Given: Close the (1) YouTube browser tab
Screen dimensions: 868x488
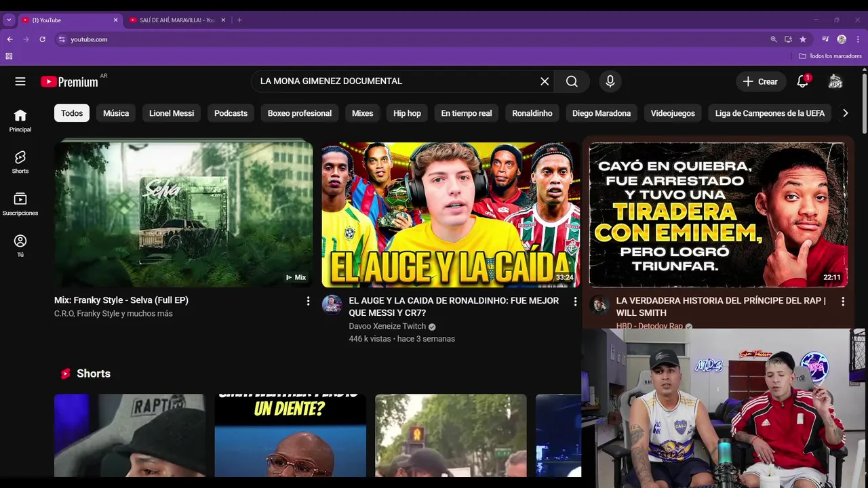Looking at the screenshot, I should (x=115, y=20).
